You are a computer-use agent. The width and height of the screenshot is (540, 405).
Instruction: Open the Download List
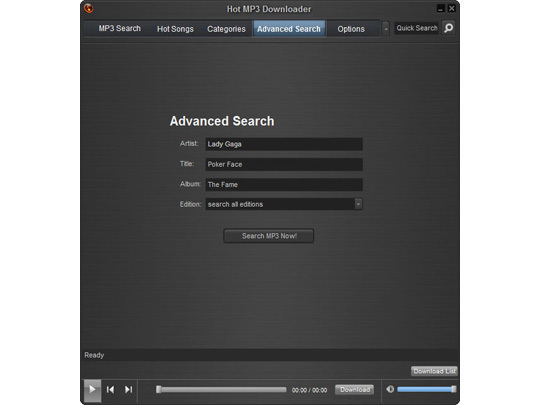(434, 371)
